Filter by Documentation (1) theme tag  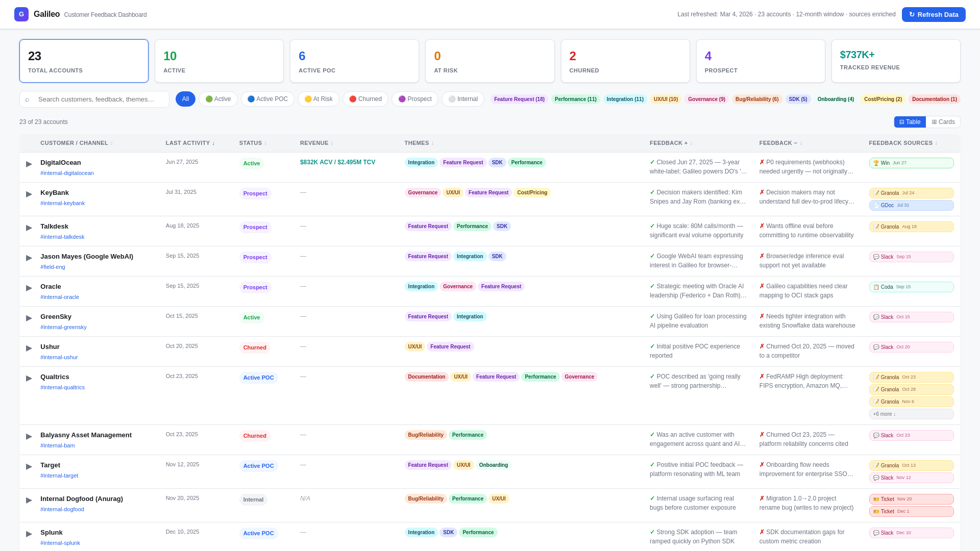click(934, 99)
